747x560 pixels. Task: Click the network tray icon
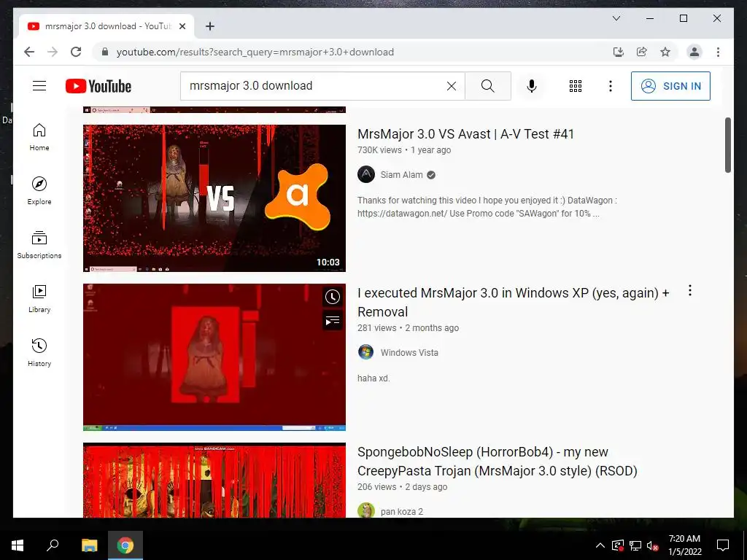point(635,545)
